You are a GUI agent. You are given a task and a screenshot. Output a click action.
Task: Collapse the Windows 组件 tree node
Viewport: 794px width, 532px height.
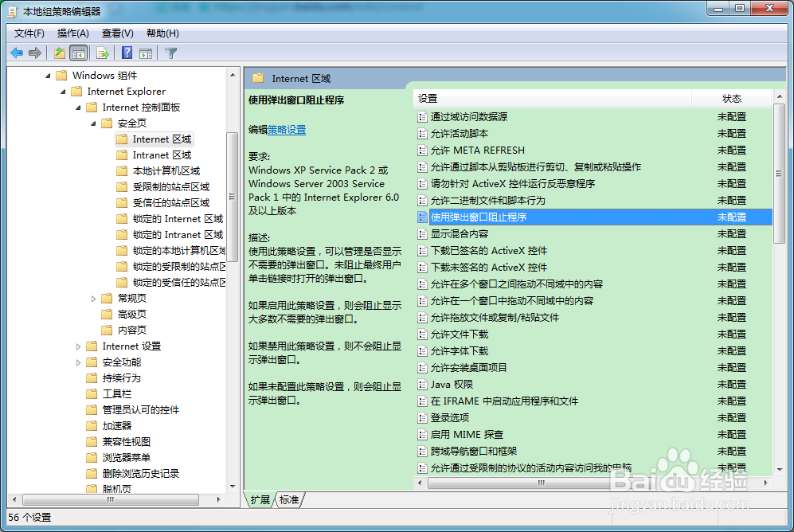[48, 76]
